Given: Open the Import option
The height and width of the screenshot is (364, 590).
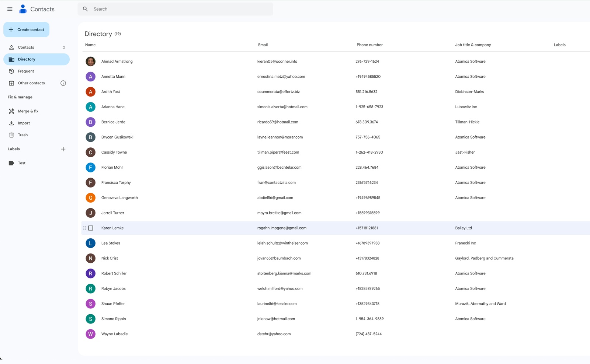Looking at the screenshot, I should (x=37, y=123).
